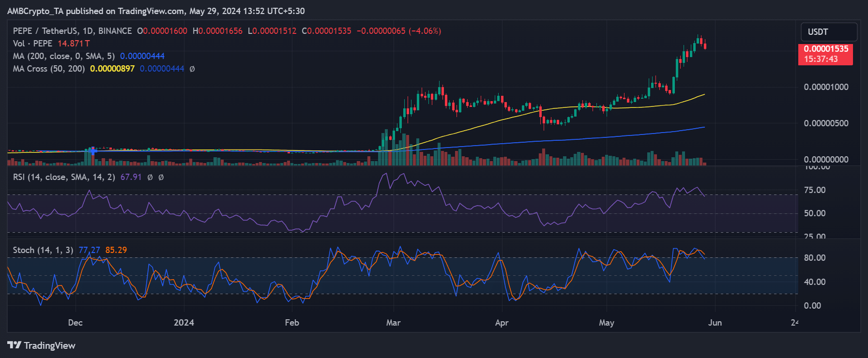Click the Feb label on the time axis
Screen dimensions: 868x358
[x=292, y=323]
